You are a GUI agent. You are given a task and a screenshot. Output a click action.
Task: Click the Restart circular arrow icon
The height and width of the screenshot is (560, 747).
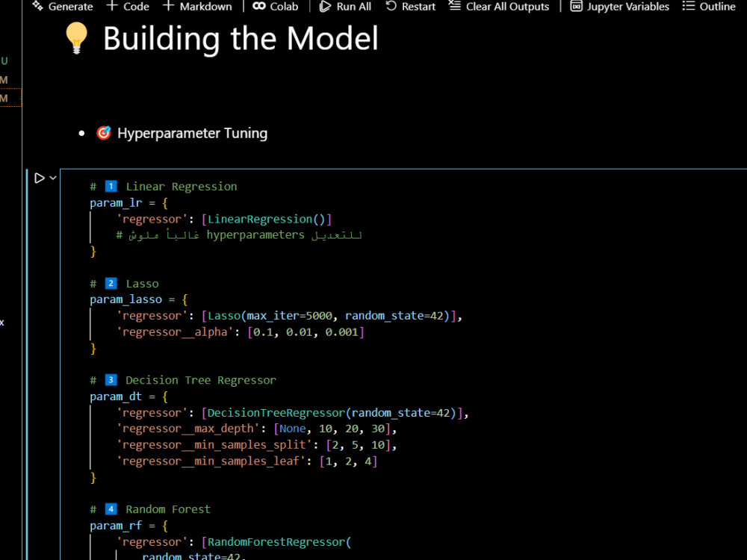(x=391, y=6)
